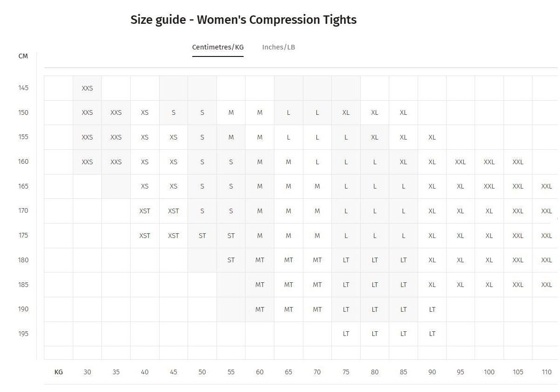Click the 100 KG column label

coord(489,372)
